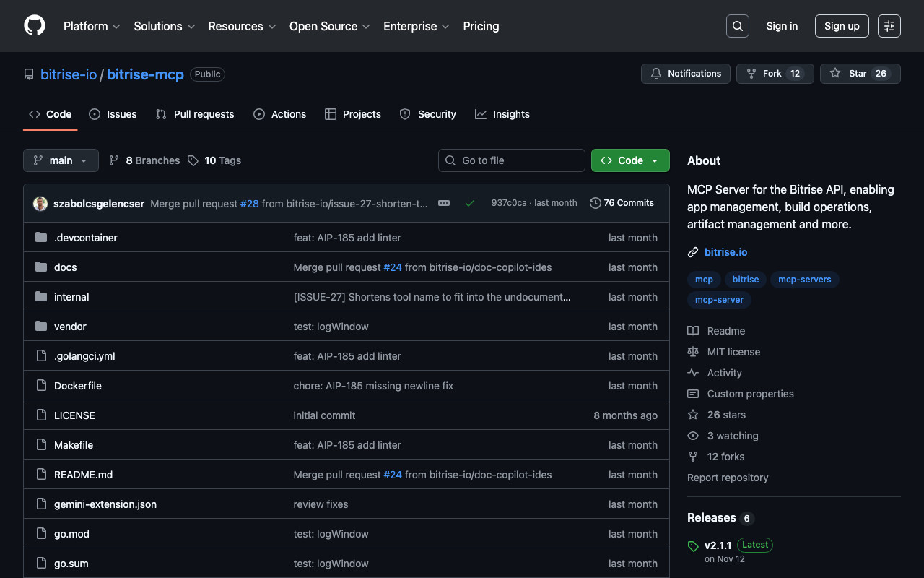Star the bitrise-mcp repository

(x=860, y=74)
